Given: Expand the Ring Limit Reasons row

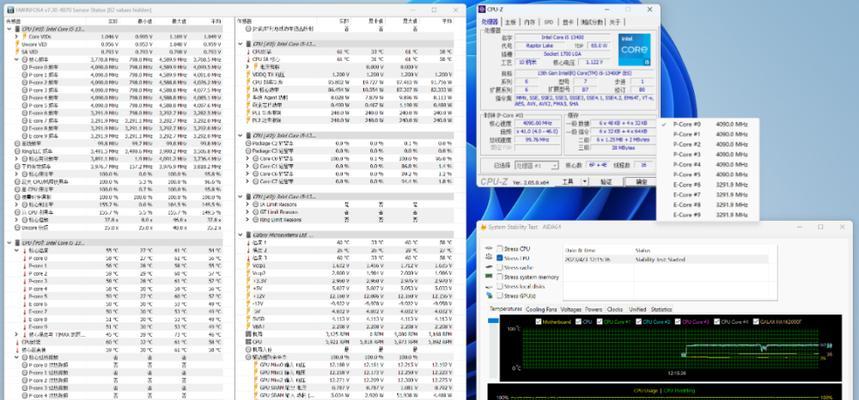Looking at the screenshot, I should pyautogui.click(x=249, y=220).
